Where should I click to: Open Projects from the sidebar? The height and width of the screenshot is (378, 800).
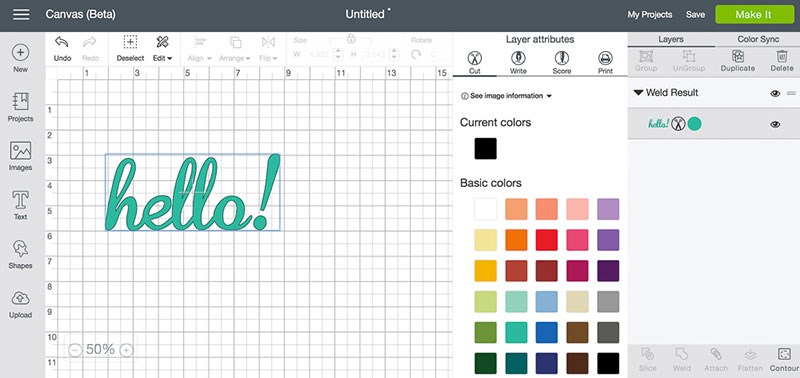pos(20,107)
